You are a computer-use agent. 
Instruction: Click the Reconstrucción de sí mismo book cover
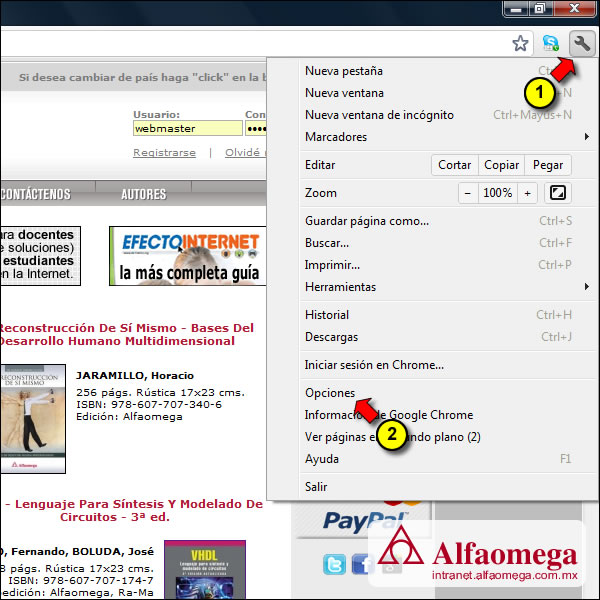point(33,419)
